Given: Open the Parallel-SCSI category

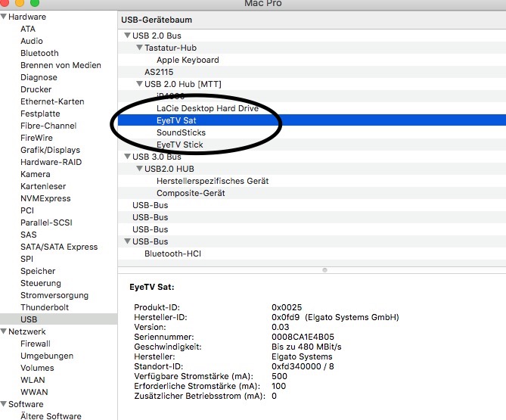Looking at the screenshot, I should [46, 222].
